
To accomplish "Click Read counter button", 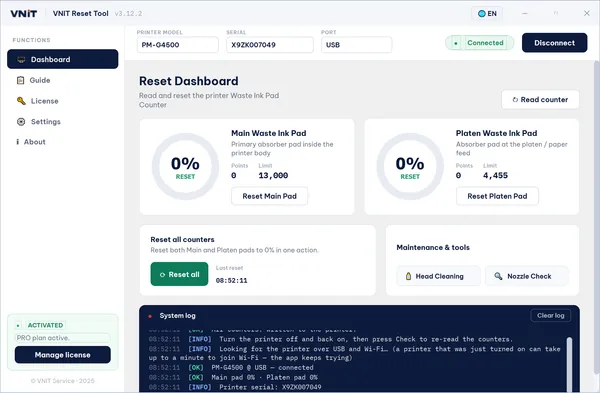I will pos(540,99).
